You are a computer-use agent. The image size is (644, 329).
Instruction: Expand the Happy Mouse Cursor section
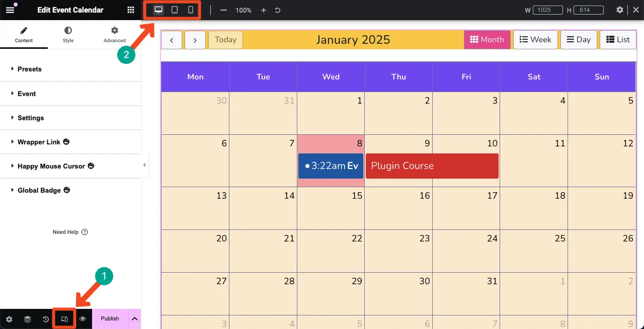[x=70, y=166]
